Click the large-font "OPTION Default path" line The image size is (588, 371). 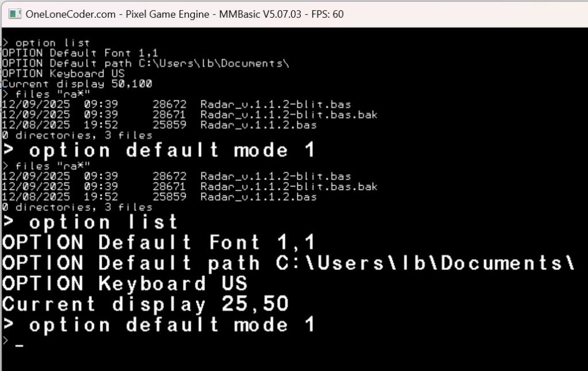pyautogui.click(x=287, y=263)
